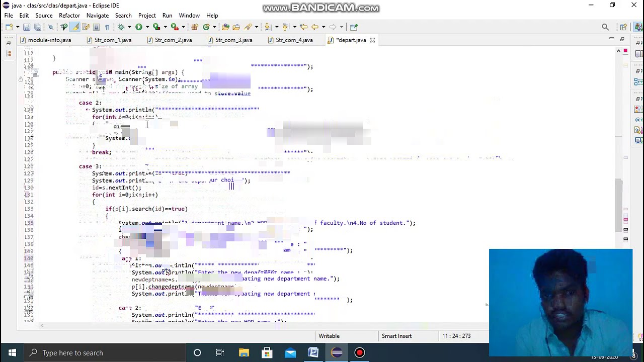This screenshot has width=644, height=362.
Task: Toggle Skip All Breakpoints
Action: coord(51,27)
